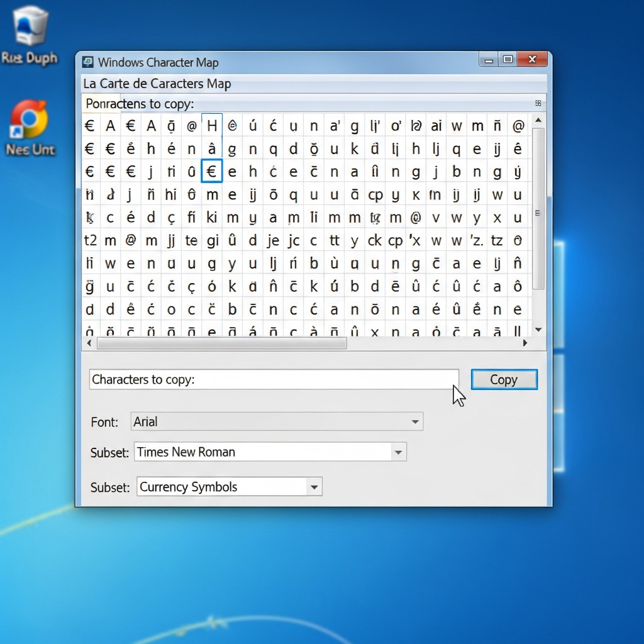
Task: Select the 'tt' character cell
Action: [335, 240]
